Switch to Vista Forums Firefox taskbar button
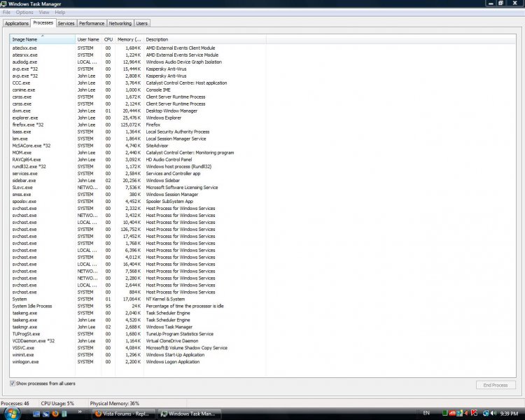 click(x=123, y=414)
